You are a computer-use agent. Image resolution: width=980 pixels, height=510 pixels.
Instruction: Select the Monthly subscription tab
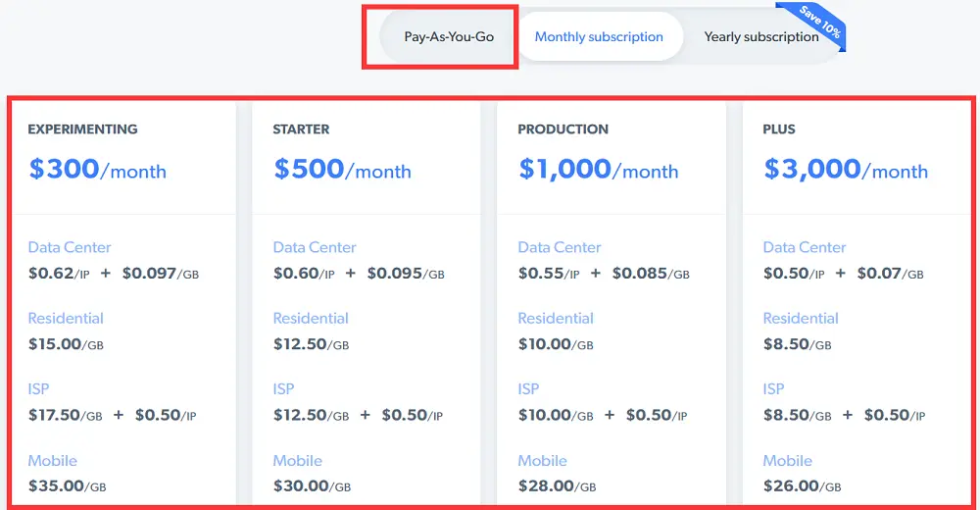click(599, 36)
